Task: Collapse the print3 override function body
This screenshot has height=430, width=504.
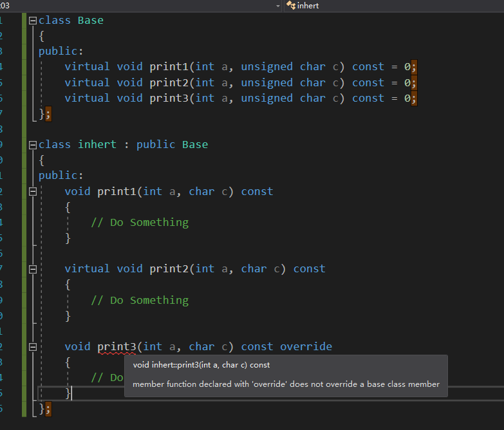Action: click(x=32, y=347)
